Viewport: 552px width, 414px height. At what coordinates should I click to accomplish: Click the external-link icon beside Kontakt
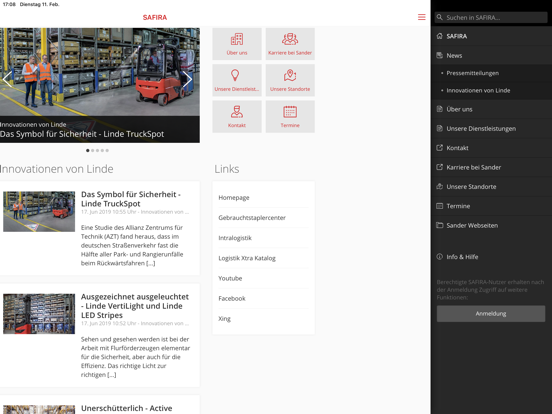click(x=439, y=148)
